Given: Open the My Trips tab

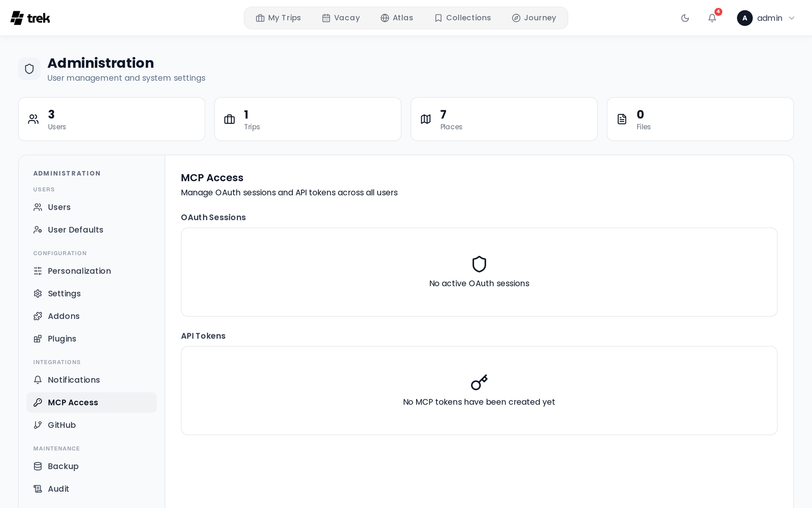Looking at the screenshot, I should 278,18.
